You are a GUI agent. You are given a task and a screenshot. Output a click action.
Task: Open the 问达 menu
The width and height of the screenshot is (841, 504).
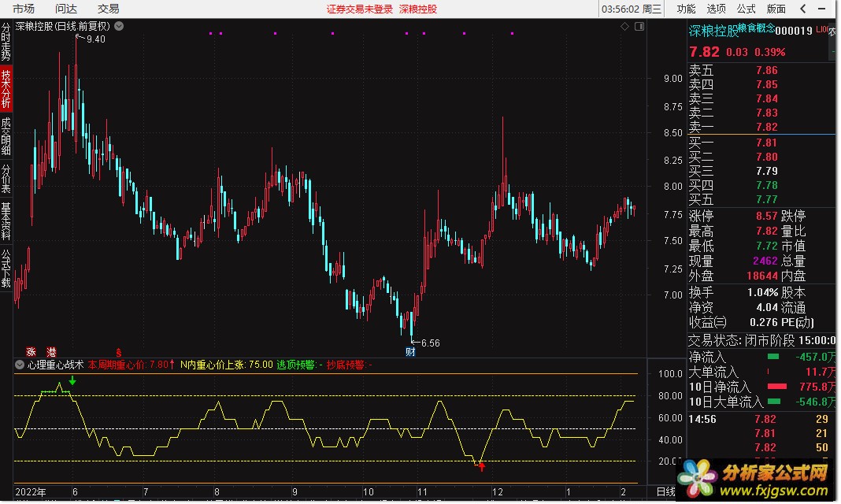pyautogui.click(x=66, y=9)
